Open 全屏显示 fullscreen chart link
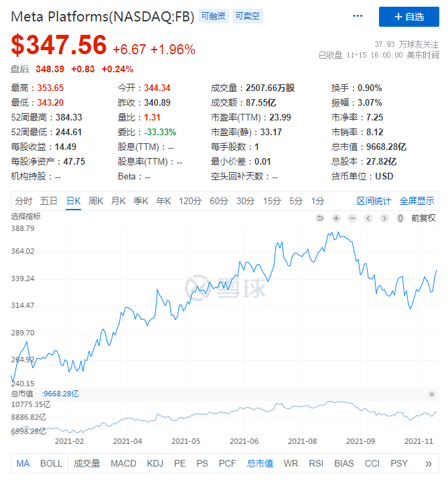448x482 pixels. [417, 201]
